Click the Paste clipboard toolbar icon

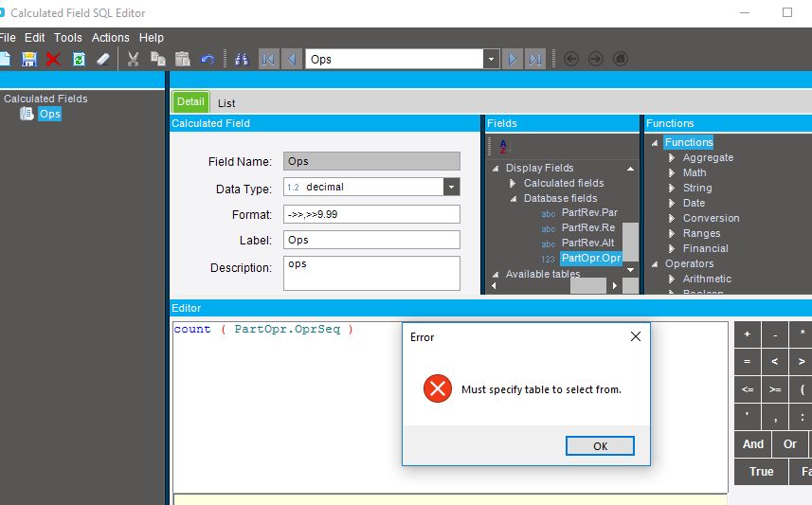coord(182,59)
